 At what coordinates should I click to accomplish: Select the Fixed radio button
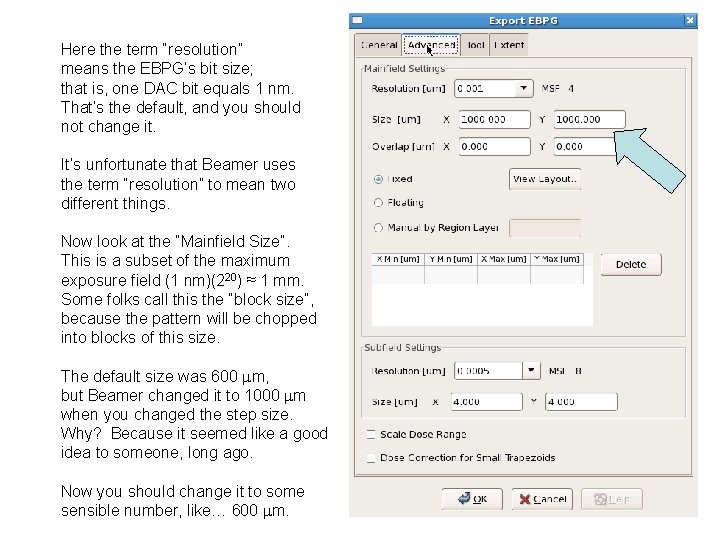coord(377,179)
